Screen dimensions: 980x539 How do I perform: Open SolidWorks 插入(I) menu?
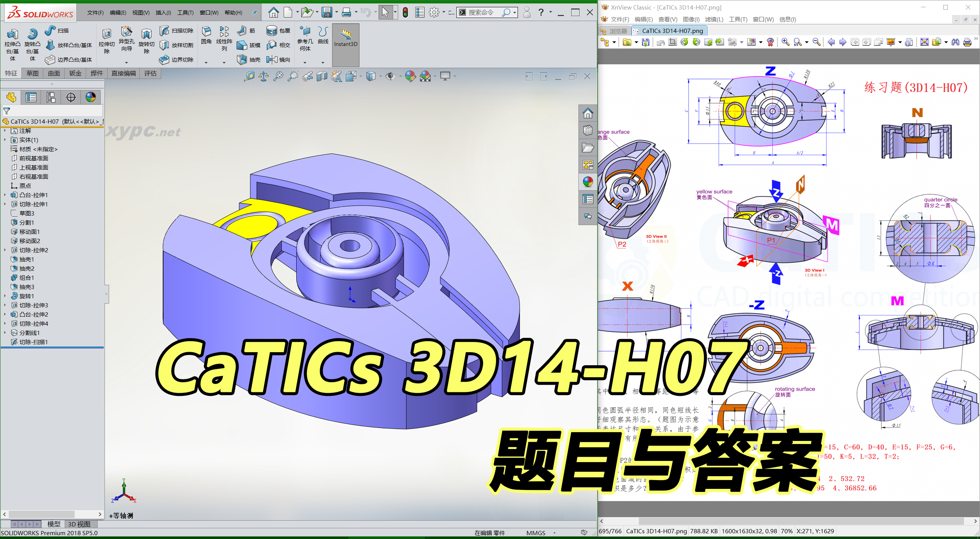[x=163, y=13]
